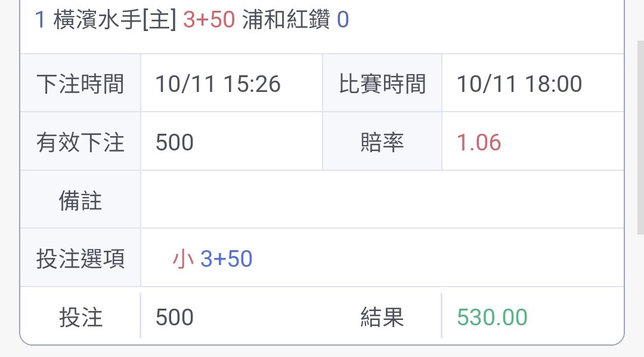644x357 pixels.
Task: Click the vertical scrollbar on the right edge
Action: click(x=640, y=138)
